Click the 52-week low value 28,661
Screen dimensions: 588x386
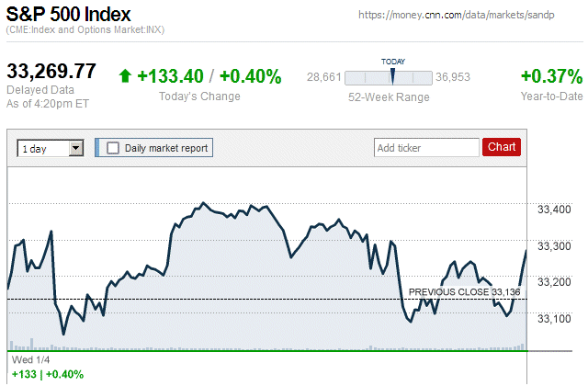click(x=324, y=77)
